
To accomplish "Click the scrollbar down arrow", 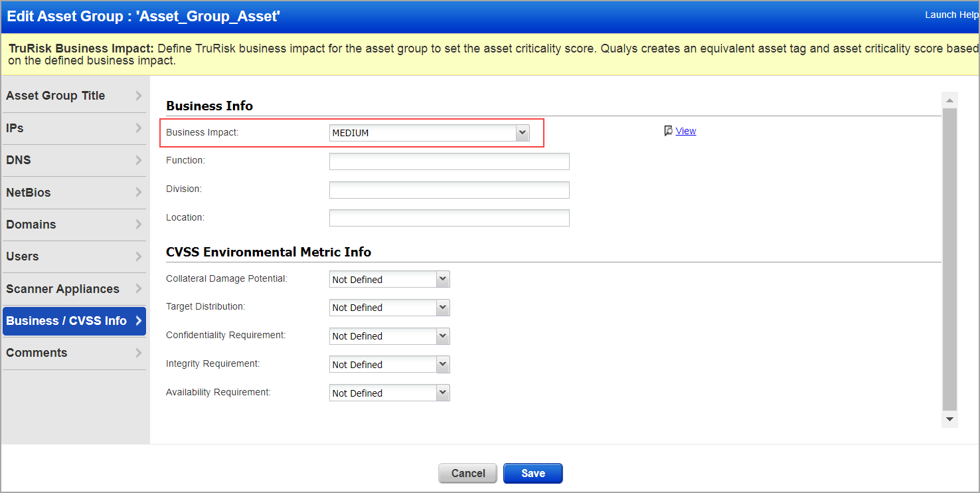I will 949,419.
